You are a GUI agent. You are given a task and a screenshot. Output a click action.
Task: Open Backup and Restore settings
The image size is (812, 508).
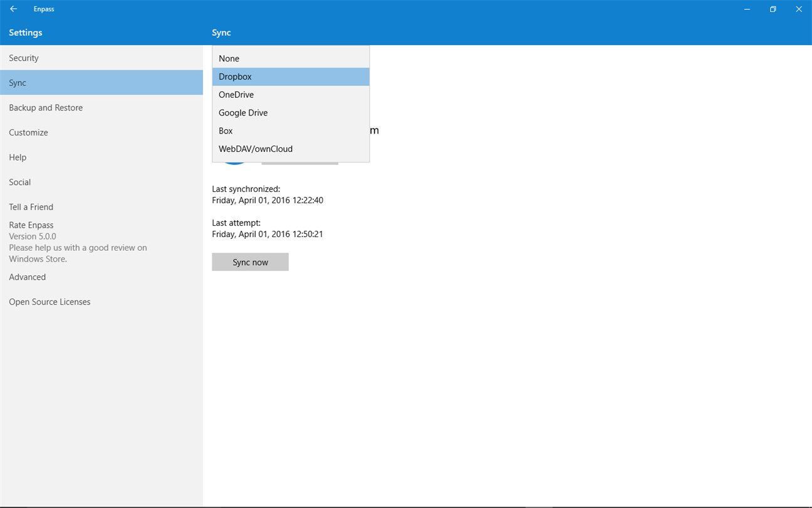[x=101, y=108]
